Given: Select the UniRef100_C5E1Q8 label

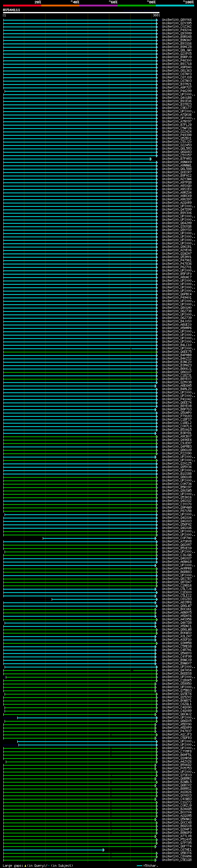Looking at the screenshot, I should pos(177,860).
